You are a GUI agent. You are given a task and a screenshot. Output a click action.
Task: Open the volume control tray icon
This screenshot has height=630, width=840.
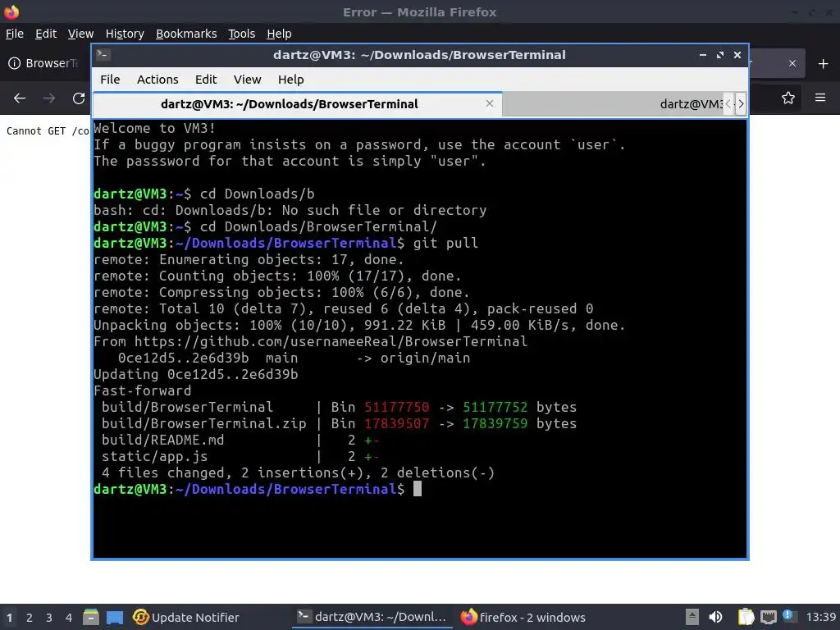coord(715,617)
